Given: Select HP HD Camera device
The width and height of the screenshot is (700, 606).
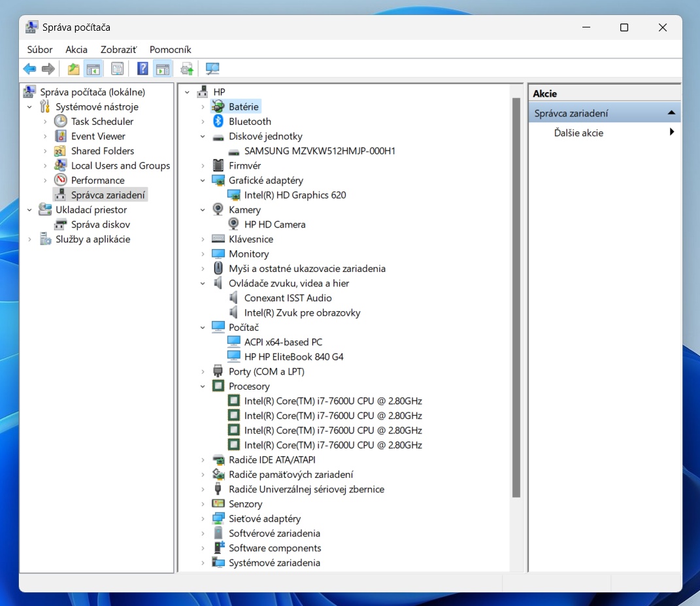Looking at the screenshot, I should pos(275,224).
